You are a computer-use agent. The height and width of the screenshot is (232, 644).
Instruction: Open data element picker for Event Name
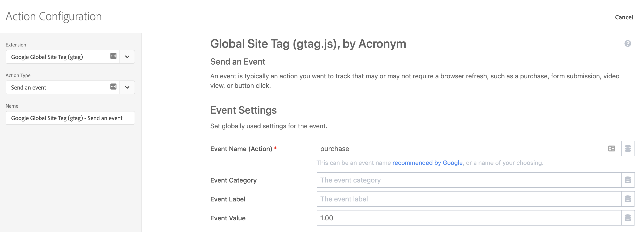[628, 149]
